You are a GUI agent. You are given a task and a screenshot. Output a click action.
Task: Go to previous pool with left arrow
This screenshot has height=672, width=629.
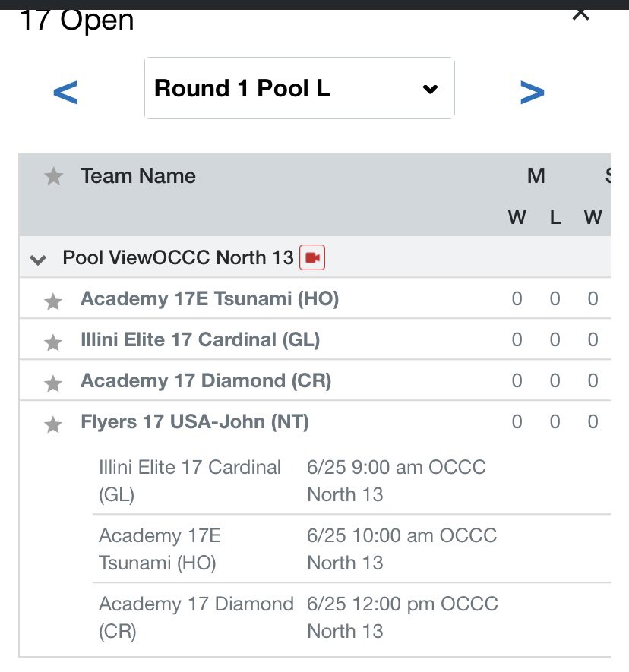pyautogui.click(x=65, y=92)
